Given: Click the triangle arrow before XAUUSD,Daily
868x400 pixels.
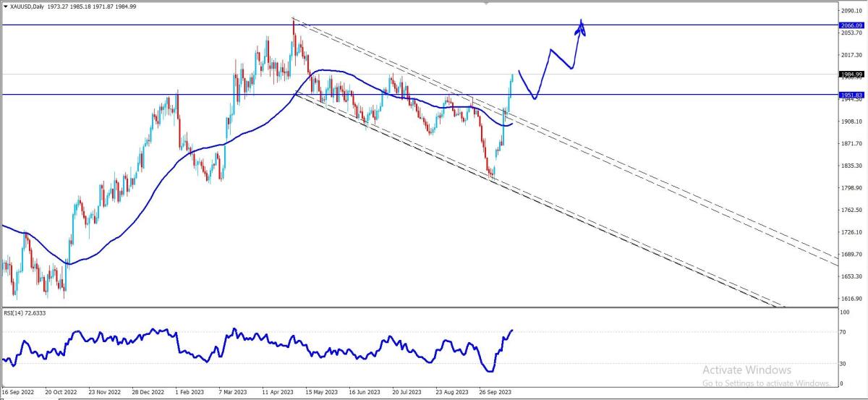Looking at the screenshot, I should [x=6, y=7].
